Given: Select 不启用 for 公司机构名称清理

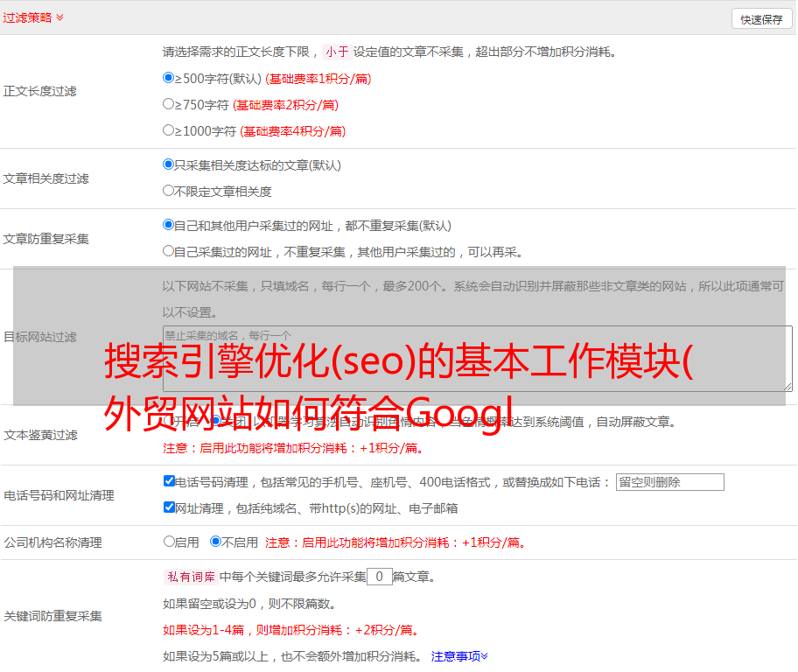Looking at the screenshot, I should click(216, 541).
